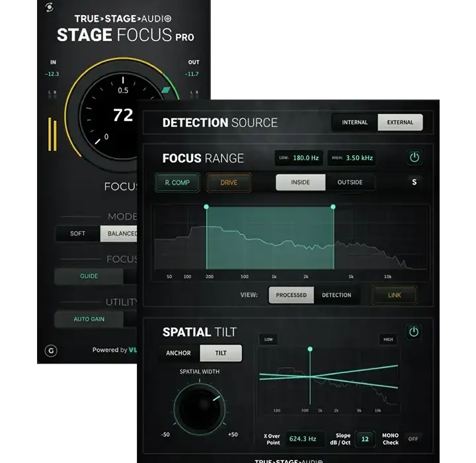This screenshot has width=476, height=463.
Task: Click the main focus dial showing 72
Action: 123,116
